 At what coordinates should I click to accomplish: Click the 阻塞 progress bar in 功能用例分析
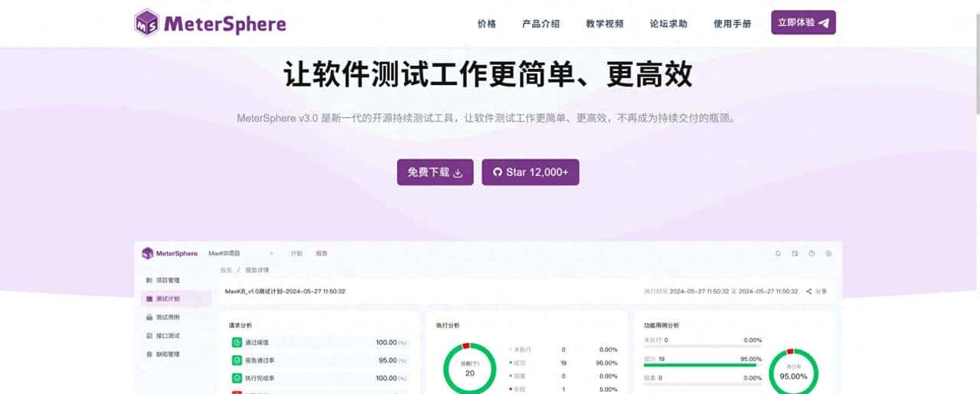(x=703, y=383)
